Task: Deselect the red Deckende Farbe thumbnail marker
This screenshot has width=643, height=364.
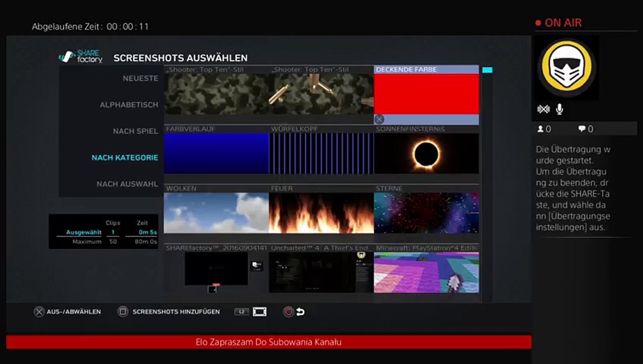Action: point(379,119)
